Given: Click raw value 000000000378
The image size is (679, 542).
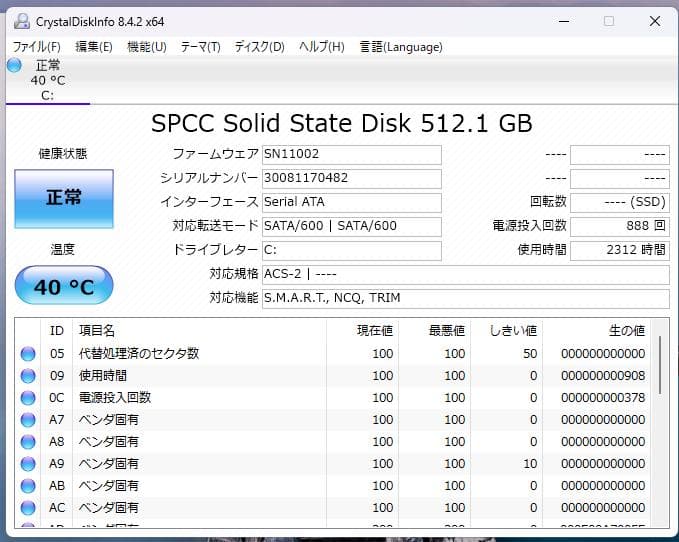Looking at the screenshot, I should (x=603, y=398).
